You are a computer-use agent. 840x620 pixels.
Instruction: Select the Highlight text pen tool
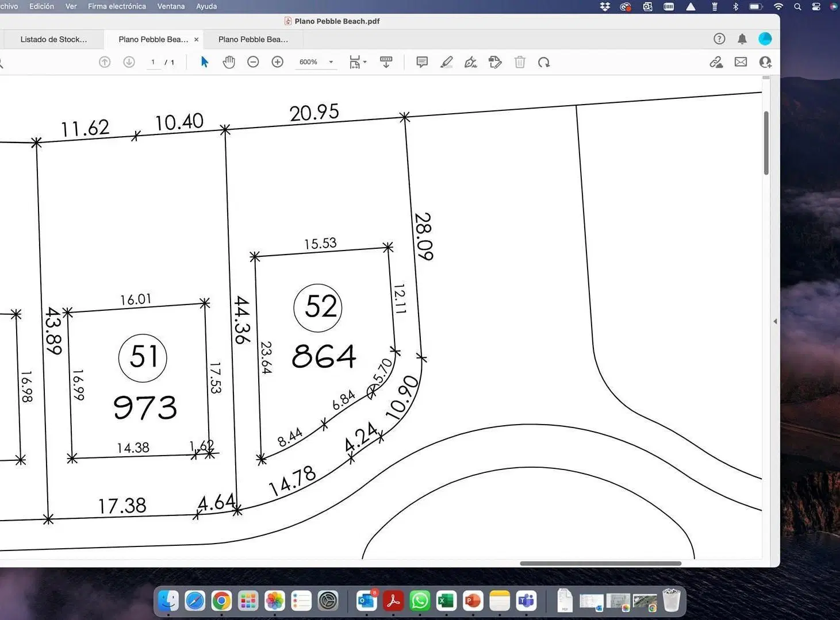[446, 62]
